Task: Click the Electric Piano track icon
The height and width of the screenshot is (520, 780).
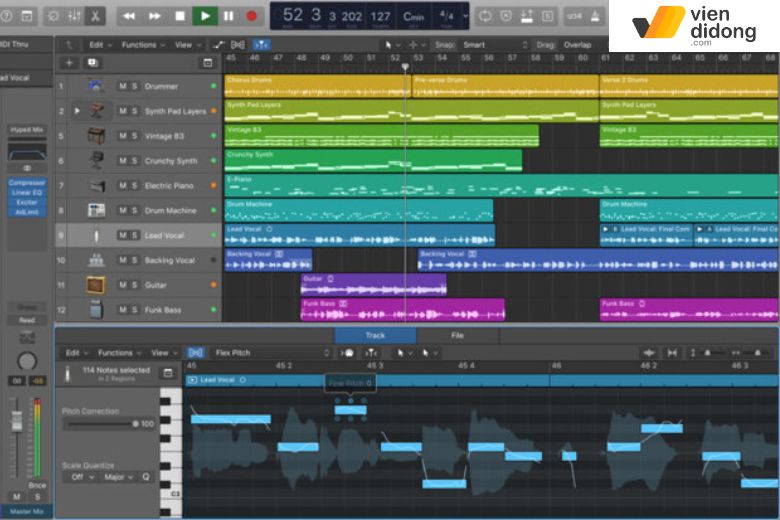Action: (x=97, y=186)
